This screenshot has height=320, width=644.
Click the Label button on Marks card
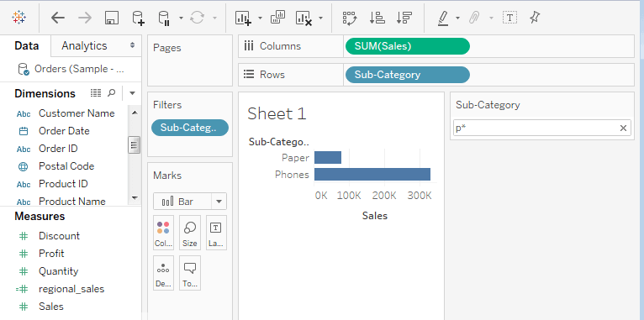(x=216, y=233)
